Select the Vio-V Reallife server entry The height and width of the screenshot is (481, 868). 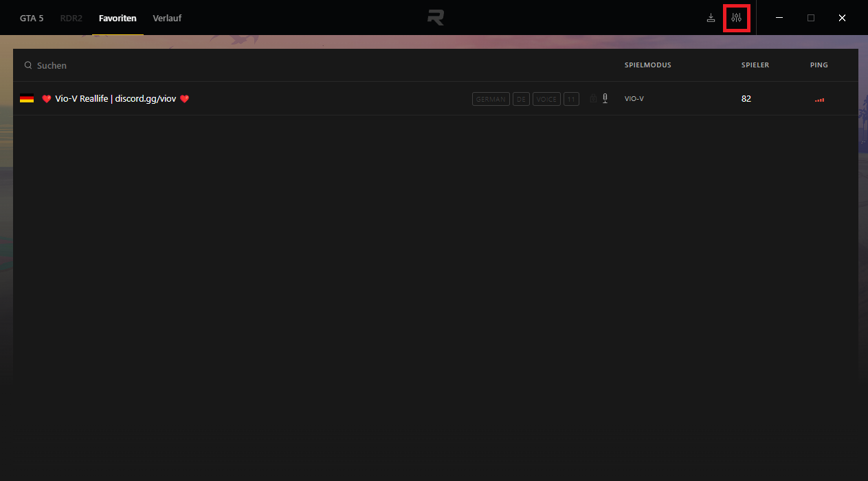(115, 99)
